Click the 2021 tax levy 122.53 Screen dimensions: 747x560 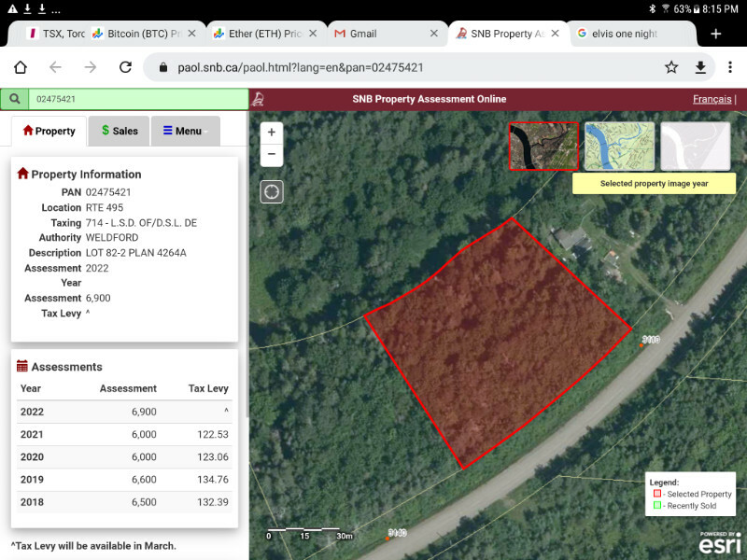(213, 434)
